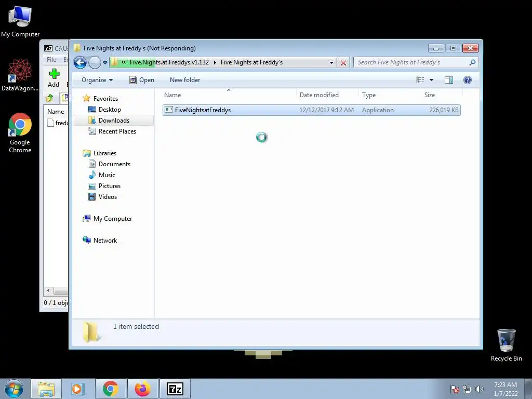Click the Open toolbar button
This screenshot has height=399, width=532.
[x=142, y=80]
